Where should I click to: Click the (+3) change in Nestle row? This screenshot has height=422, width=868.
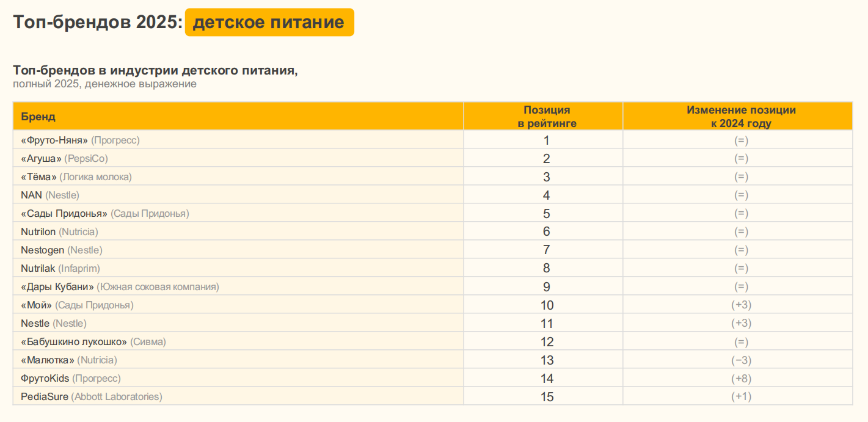point(741,323)
